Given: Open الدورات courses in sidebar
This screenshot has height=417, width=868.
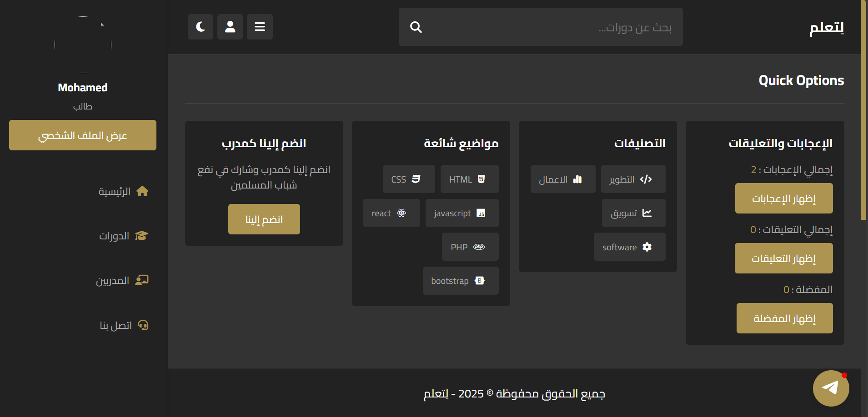Looking at the screenshot, I should (x=124, y=236).
